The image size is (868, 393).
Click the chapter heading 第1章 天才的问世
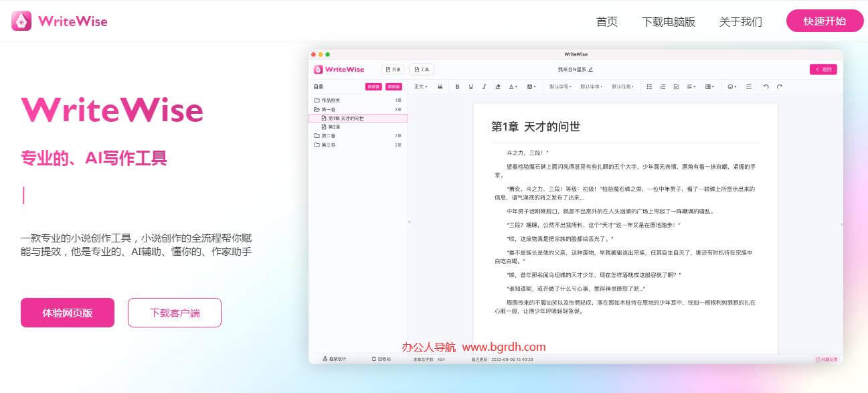coord(535,127)
